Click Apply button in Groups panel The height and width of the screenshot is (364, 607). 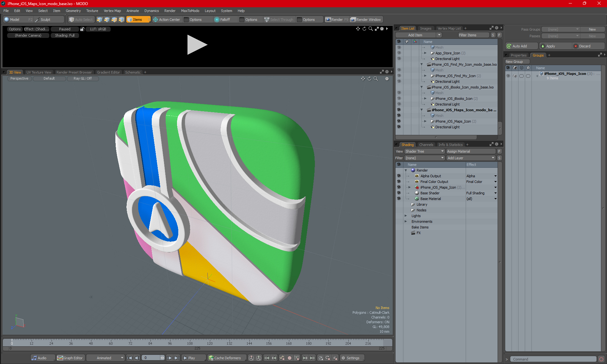(x=556, y=46)
